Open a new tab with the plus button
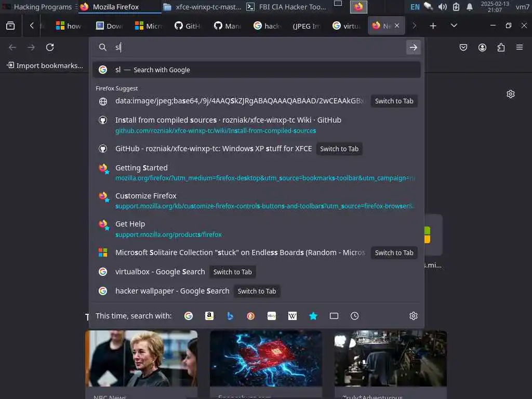Viewport: 532px width, 399px height. pos(433,26)
